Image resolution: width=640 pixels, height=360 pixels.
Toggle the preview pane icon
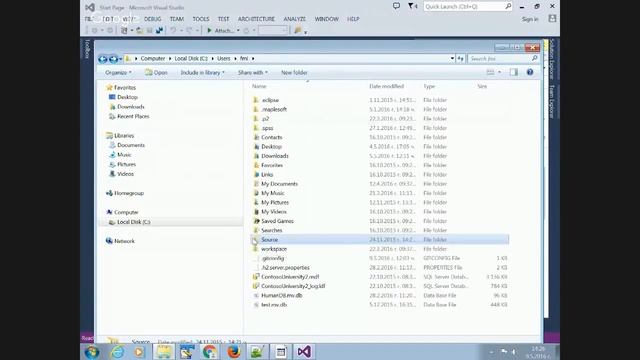513,72
